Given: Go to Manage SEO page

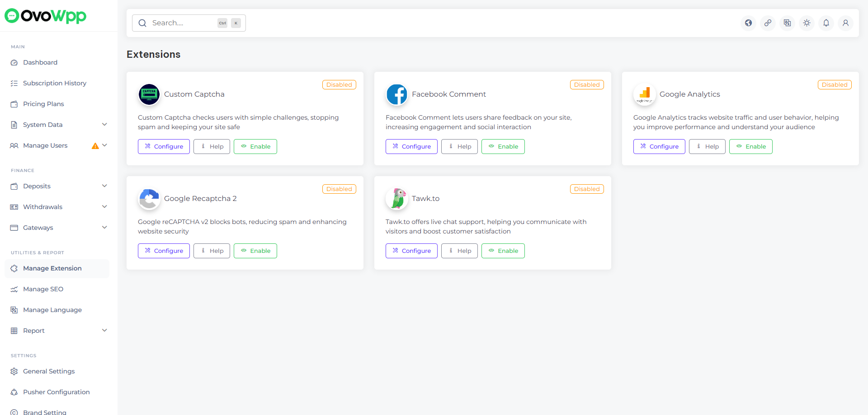Looking at the screenshot, I should pyautogui.click(x=43, y=289).
